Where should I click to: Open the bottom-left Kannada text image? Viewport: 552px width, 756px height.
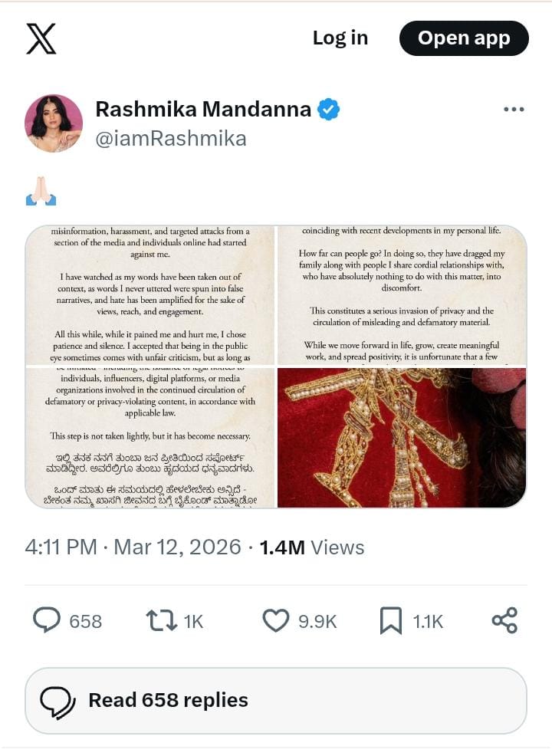coord(150,438)
